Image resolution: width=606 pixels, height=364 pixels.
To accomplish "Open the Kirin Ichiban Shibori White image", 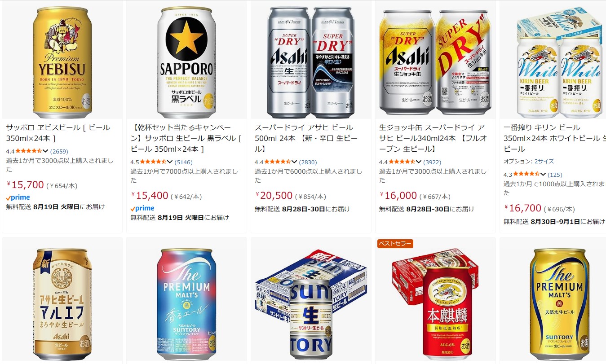I will click(559, 61).
